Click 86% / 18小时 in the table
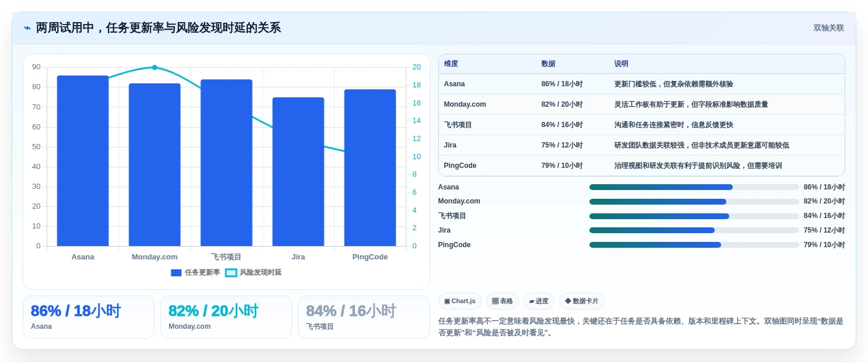 point(562,84)
